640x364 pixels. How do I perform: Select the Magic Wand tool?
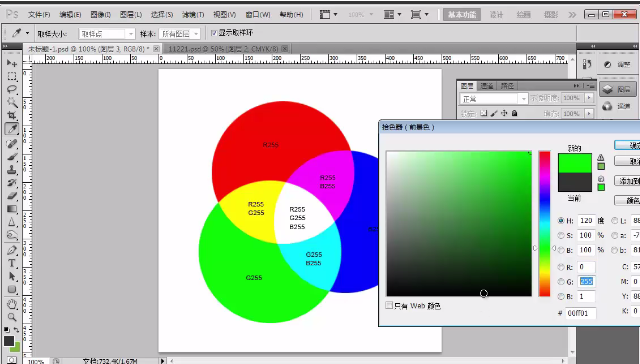(12, 102)
